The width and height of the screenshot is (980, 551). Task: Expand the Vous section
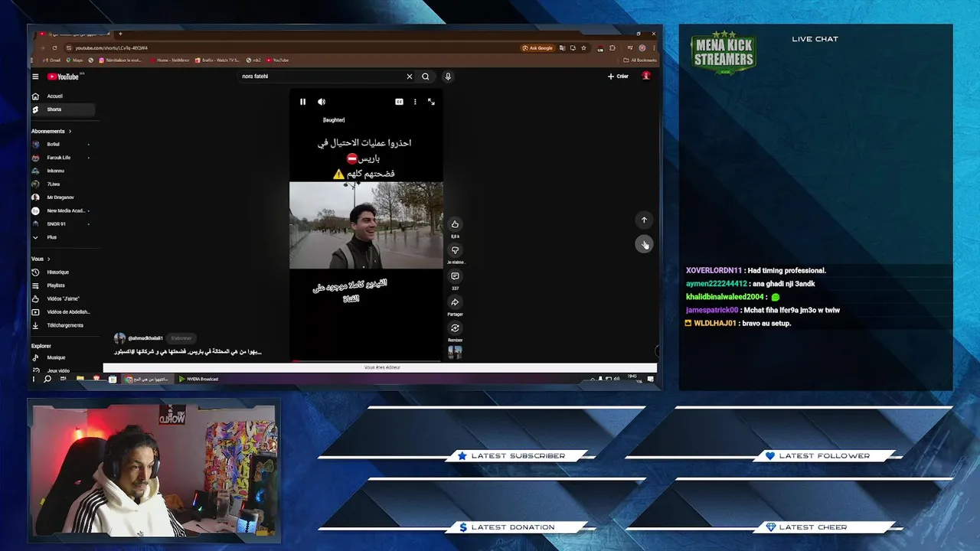tap(41, 259)
